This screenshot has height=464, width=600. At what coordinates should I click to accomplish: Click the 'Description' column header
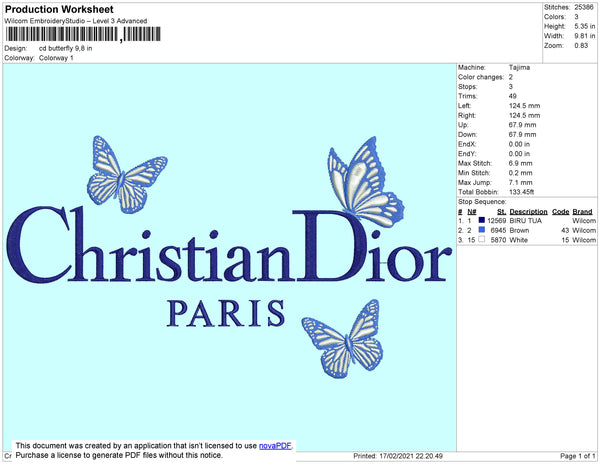528,212
